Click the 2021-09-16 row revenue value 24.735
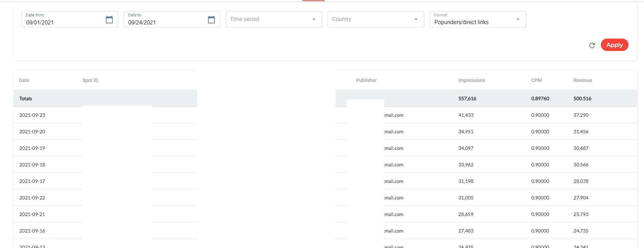 (x=581, y=231)
